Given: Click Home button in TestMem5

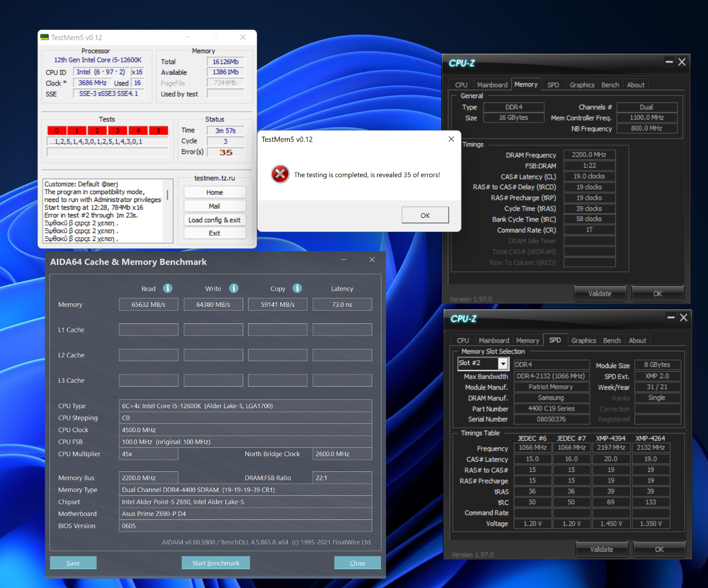Looking at the screenshot, I should [215, 193].
